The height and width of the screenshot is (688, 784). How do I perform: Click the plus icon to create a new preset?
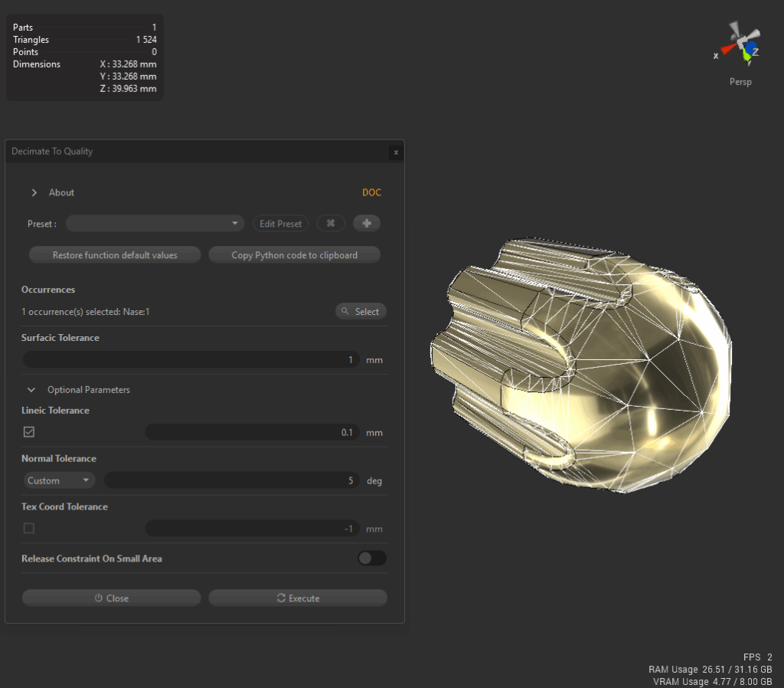click(x=367, y=223)
